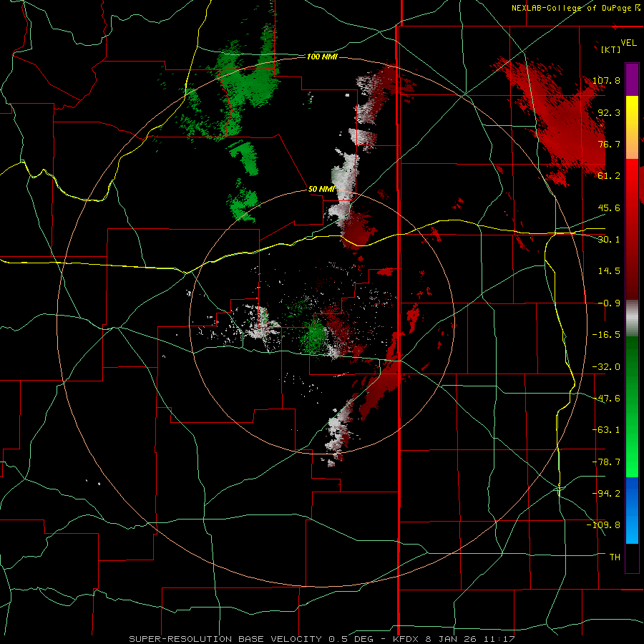
Task: Click the -32.0 legend value
Action: (606, 367)
